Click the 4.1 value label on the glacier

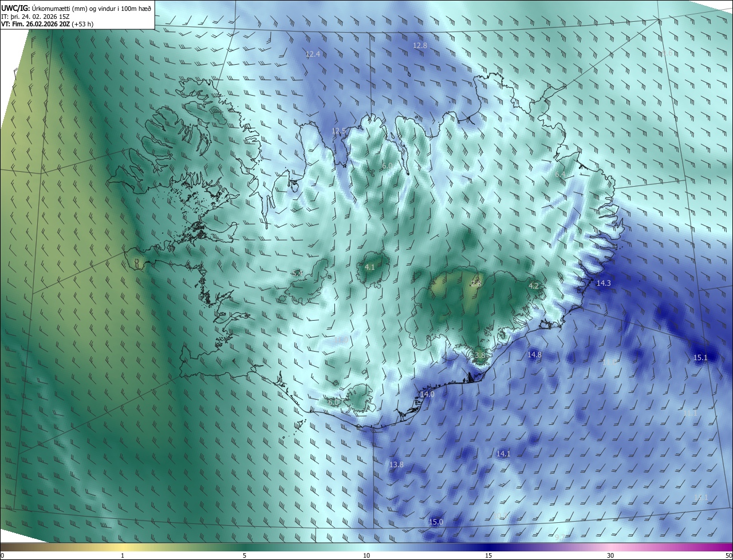pos(370,267)
